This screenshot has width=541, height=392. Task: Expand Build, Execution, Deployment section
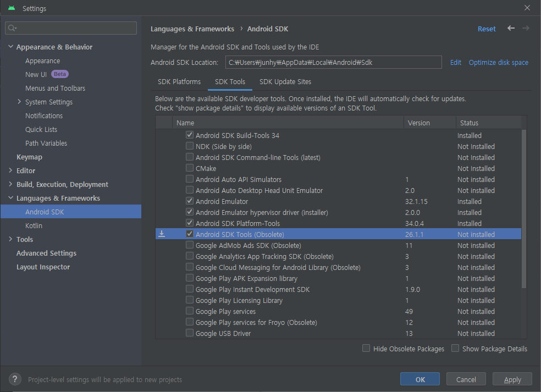click(x=10, y=184)
